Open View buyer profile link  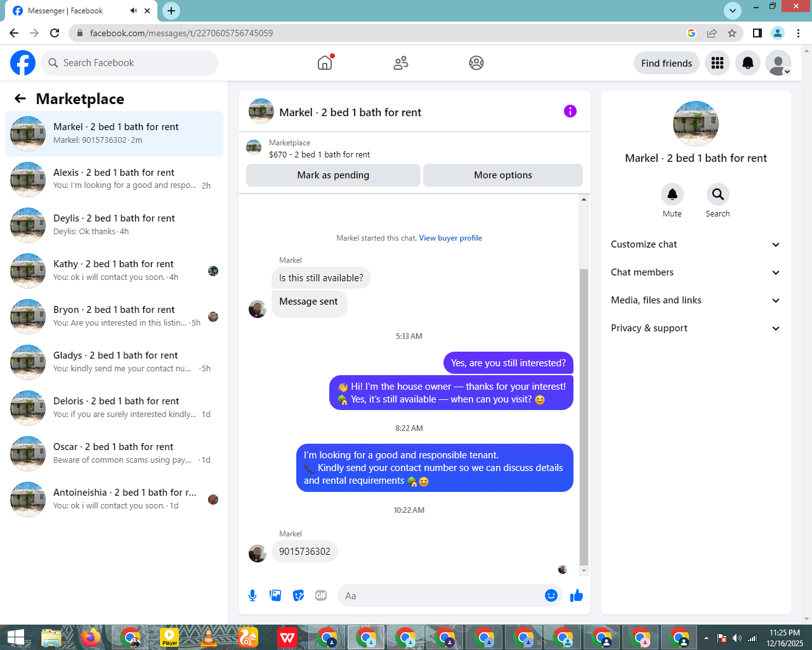450,238
